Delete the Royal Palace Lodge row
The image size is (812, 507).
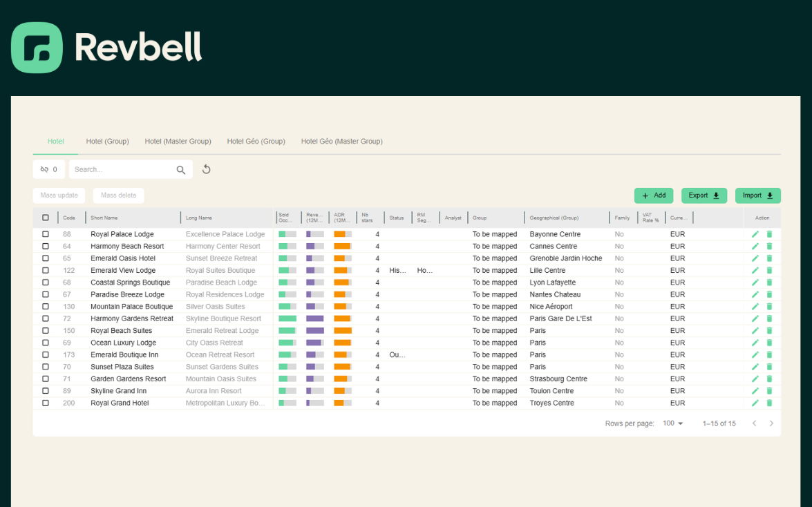pyautogui.click(x=769, y=234)
